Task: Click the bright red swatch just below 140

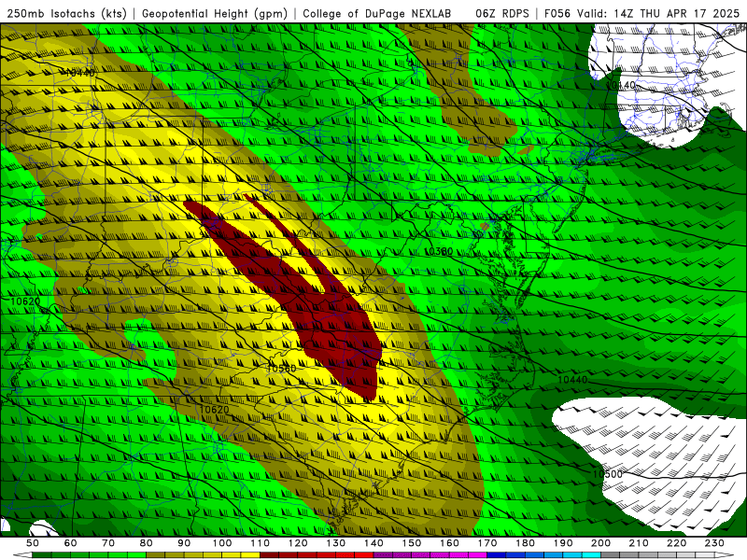Action: 364,555
